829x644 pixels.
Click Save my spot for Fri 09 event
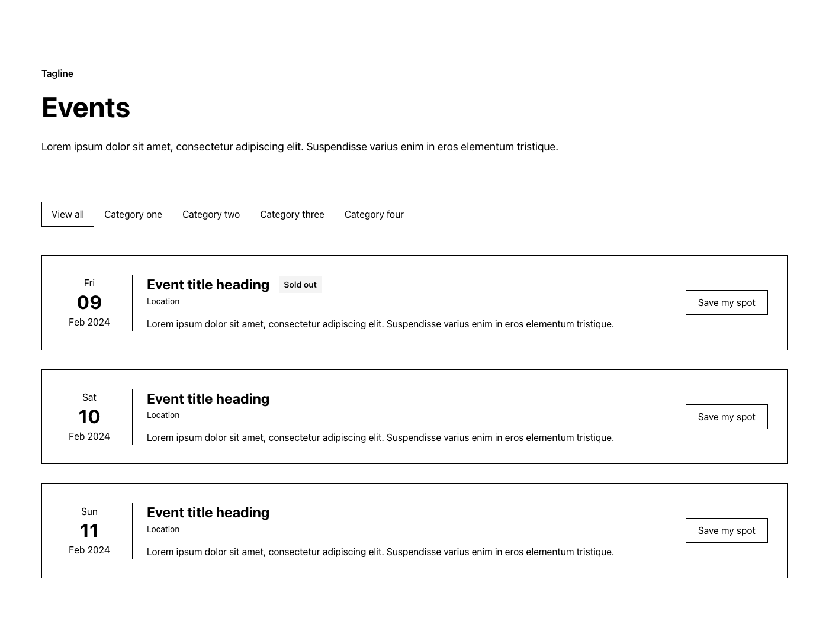727,302
